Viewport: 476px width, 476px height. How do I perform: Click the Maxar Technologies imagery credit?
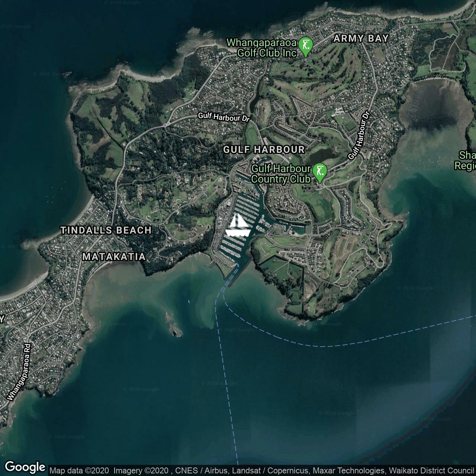348,471
